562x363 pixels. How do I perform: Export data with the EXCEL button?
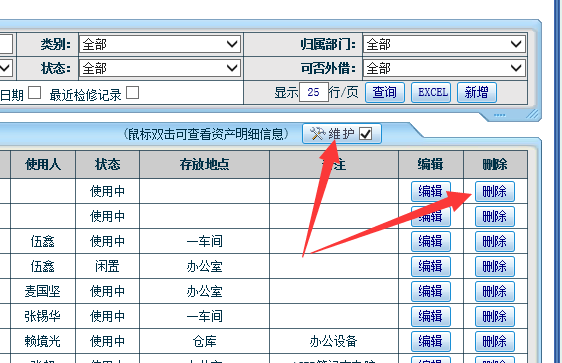(431, 92)
